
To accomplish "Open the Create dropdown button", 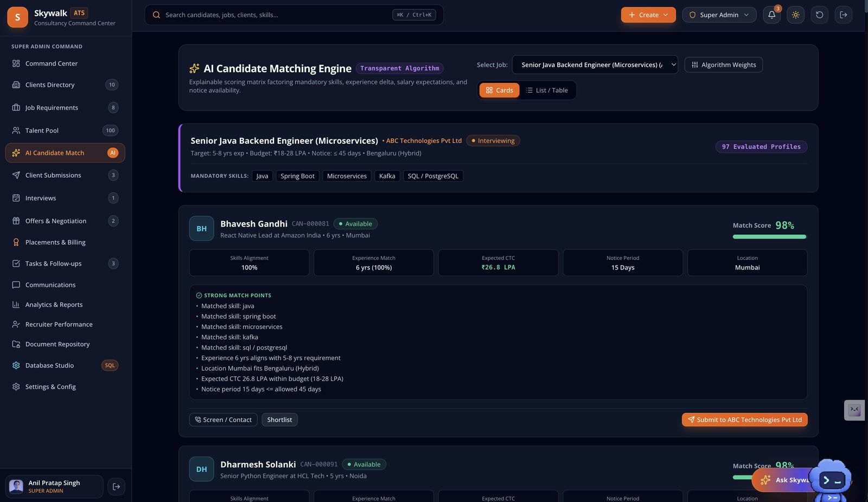I will coord(648,15).
